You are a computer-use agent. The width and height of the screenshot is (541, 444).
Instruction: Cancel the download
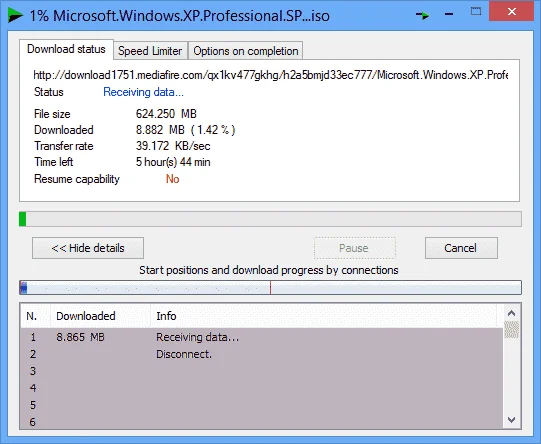coord(461,248)
